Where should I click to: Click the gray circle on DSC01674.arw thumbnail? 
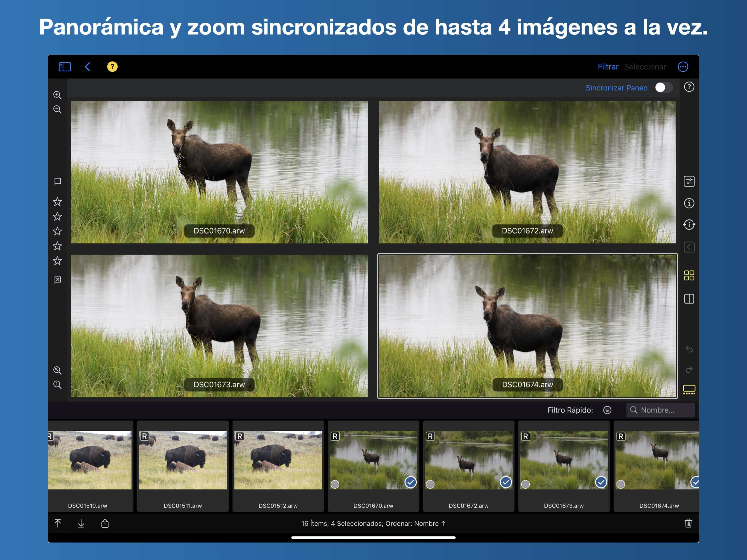[620, 484]
